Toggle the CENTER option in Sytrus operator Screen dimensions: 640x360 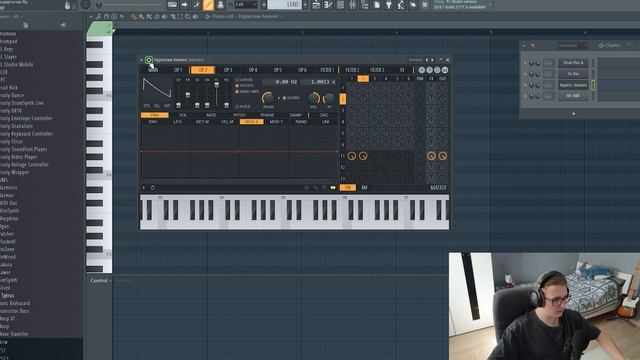(x=244, y=80)
